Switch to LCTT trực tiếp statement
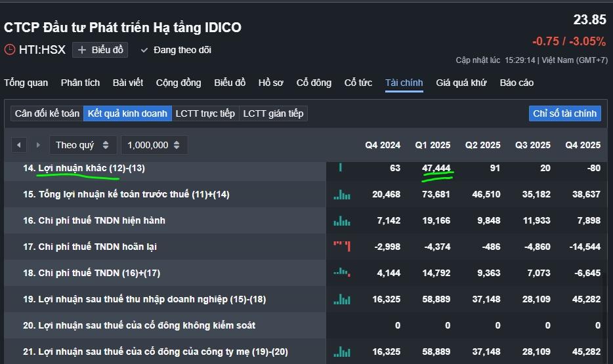The image size is (613, 364). 205,113
